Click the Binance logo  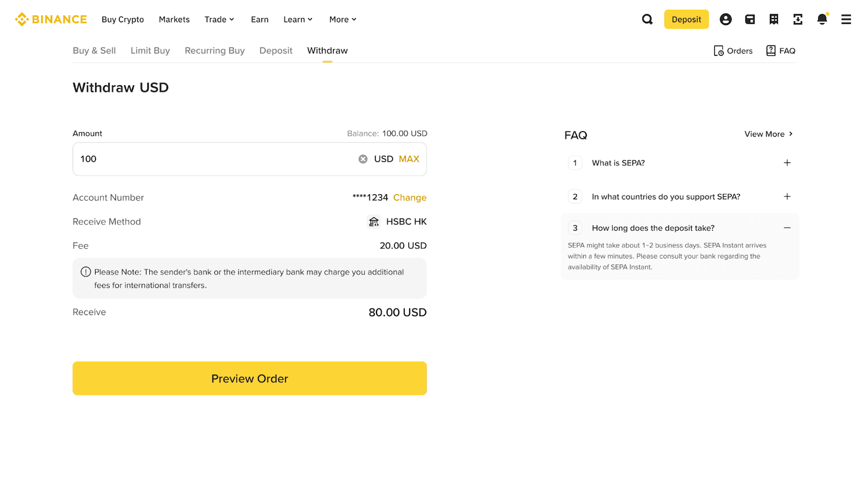(51, 20)
